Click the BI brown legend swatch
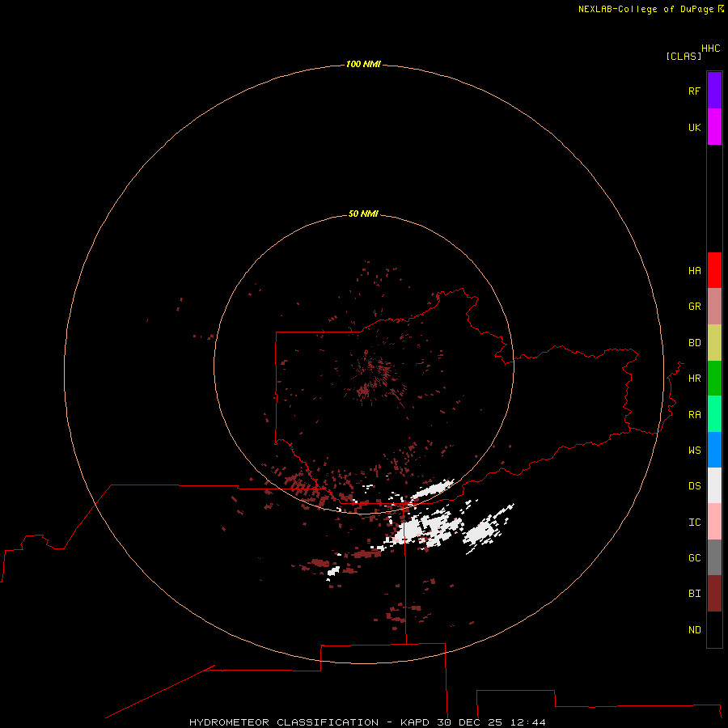728x728 pixels. [x=714, y=594]
